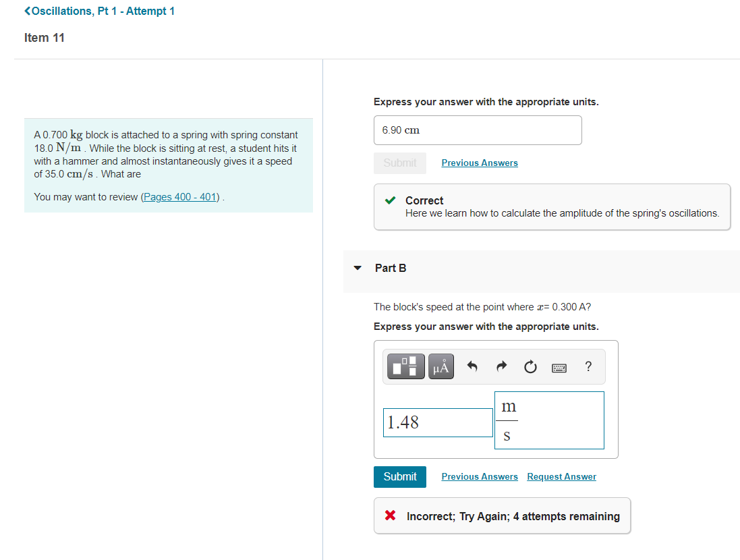Submit the Part B answer
The image size is (740, 560).
pos(399,476)
